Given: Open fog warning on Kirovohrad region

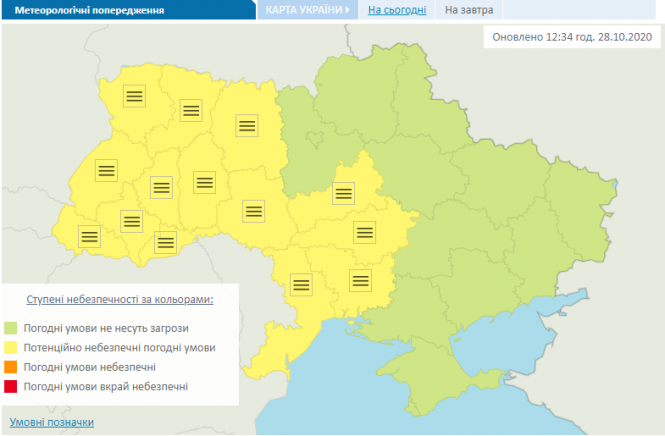Looking at the screenshot, I should coord(364,231).
